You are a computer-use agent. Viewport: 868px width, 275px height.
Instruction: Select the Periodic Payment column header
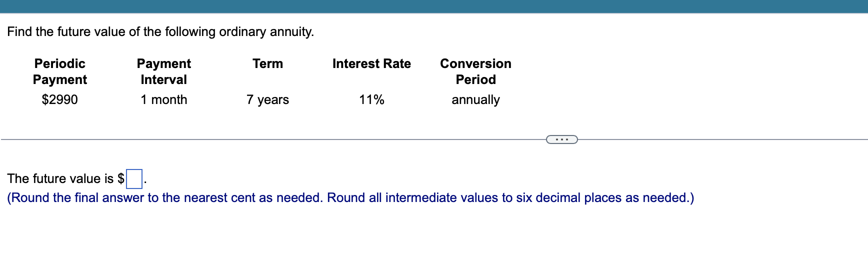(x=60, y=71)
